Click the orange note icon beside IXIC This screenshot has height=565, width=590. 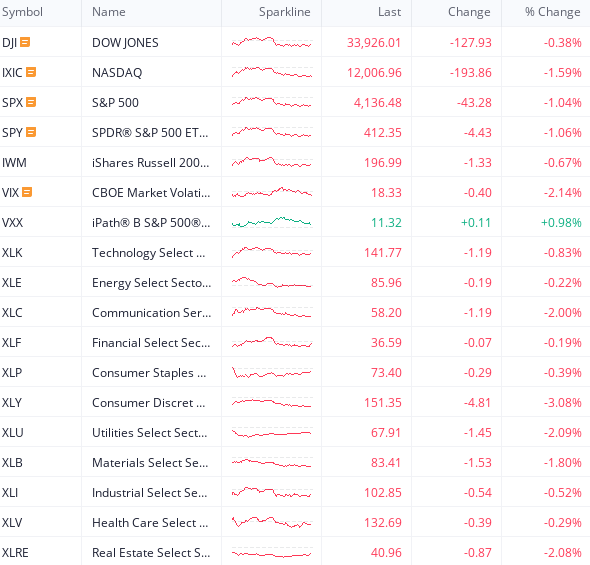point(31,72)
